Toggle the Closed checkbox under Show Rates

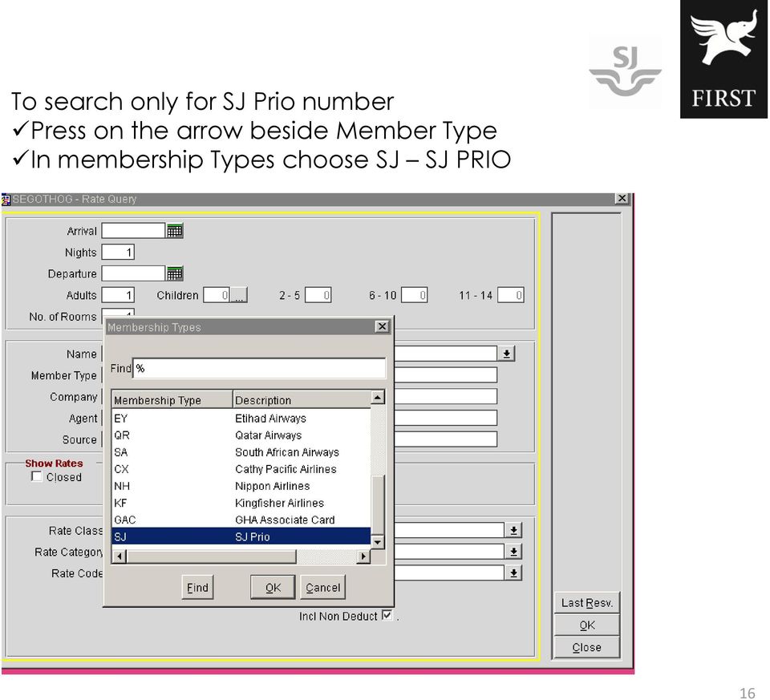click(x=36, y=476)
